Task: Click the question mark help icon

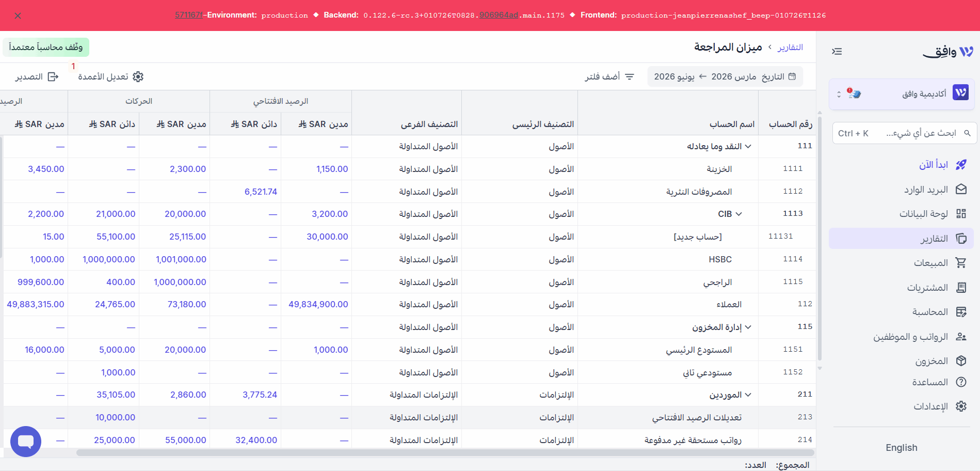Action: (961, 382)
